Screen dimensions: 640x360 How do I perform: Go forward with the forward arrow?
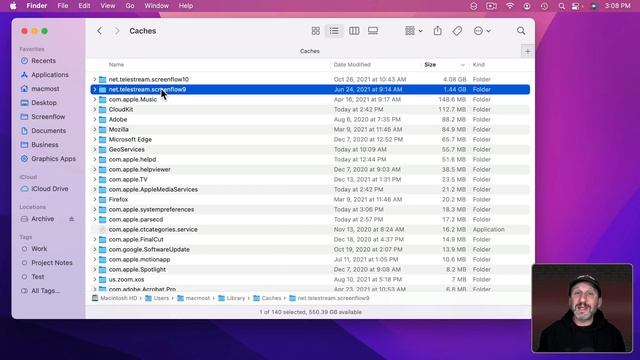(117, 31)
